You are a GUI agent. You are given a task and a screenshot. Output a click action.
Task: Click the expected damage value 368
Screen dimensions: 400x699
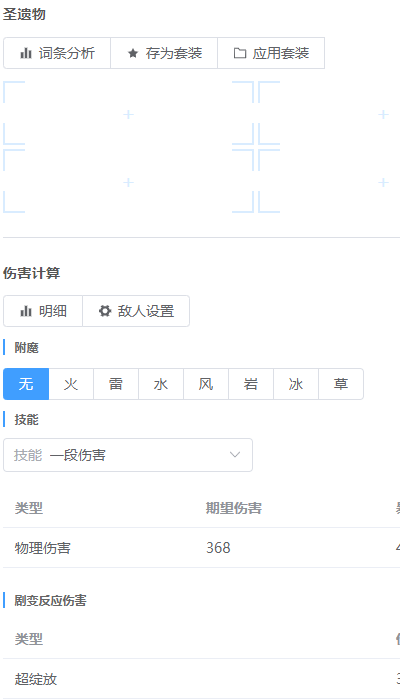(x=218, y=547)
